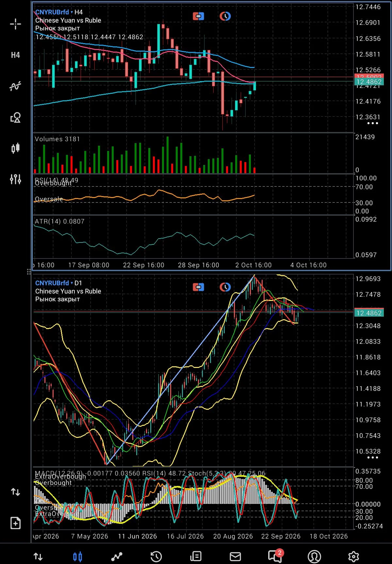
Task: Toggle one-click trading panel on H4 chart
Action: click(198, 16)
